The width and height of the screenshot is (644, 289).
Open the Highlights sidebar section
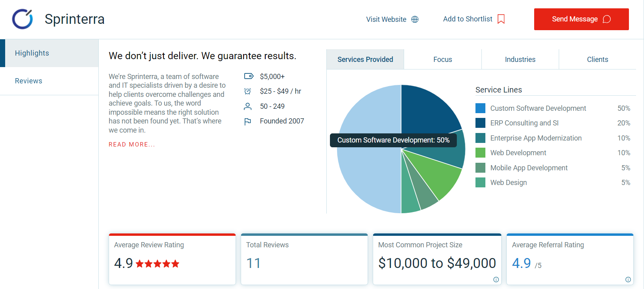click(49, 53)
